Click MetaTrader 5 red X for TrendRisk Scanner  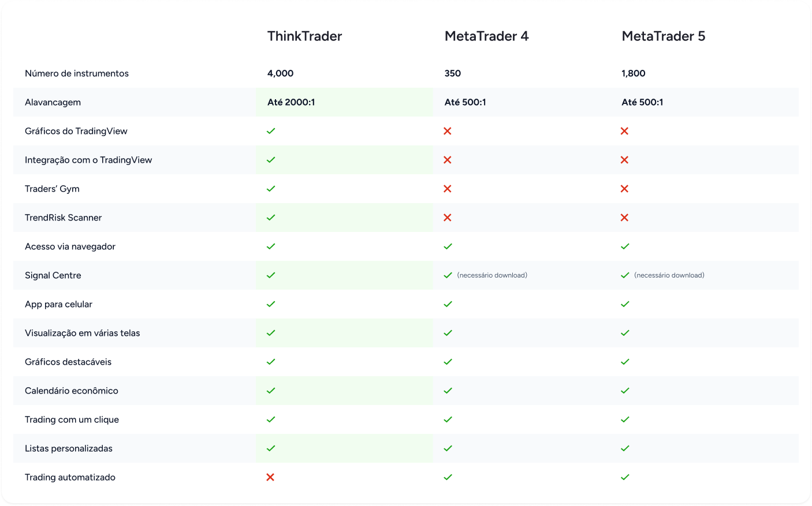(624, 218)
